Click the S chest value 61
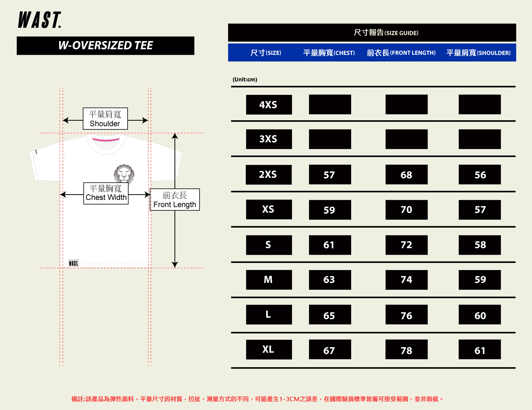 click(330, 245)
